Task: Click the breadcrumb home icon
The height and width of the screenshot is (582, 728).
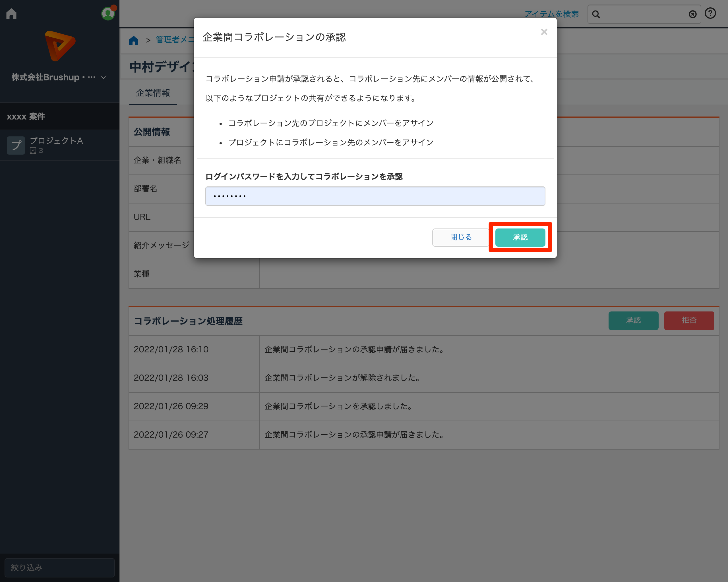Action: tap(134, 40)
